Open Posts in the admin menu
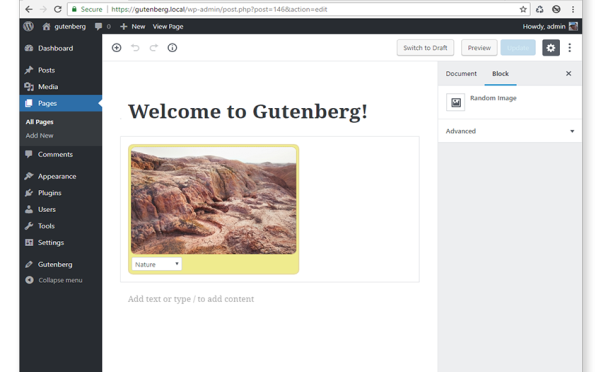 pos(61,70)
